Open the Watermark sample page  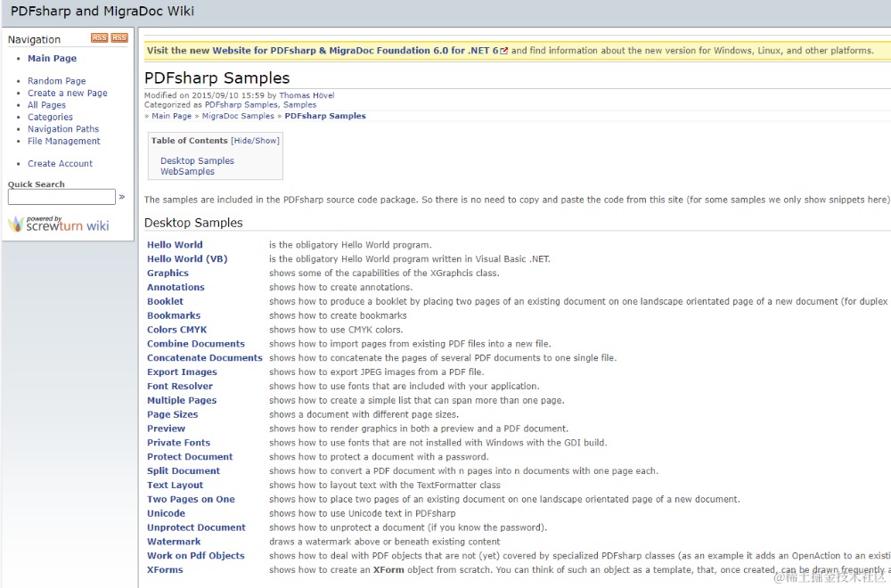174,542
